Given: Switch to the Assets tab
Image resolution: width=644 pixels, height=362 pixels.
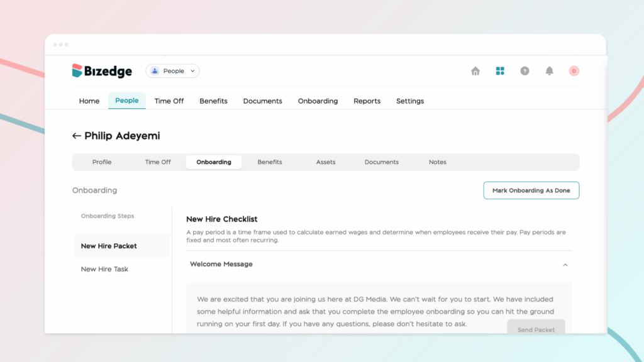Looking at the screenshot, I should pos(326,162).
